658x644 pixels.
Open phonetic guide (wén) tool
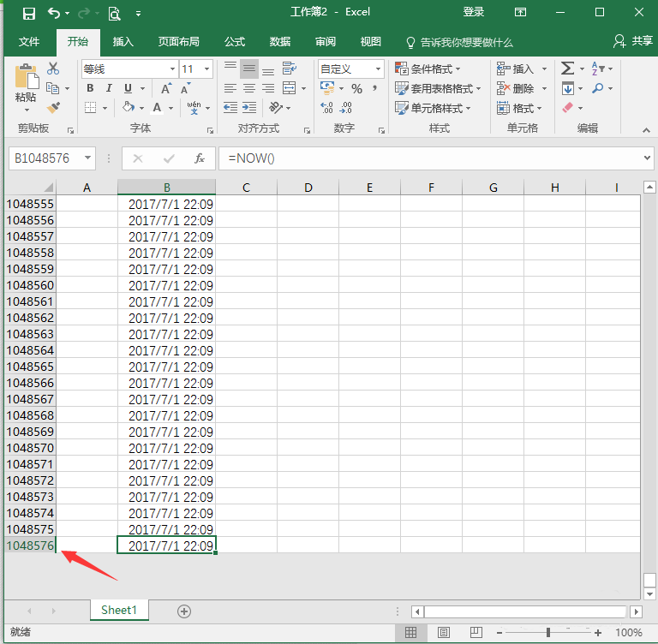coord(194,107)
